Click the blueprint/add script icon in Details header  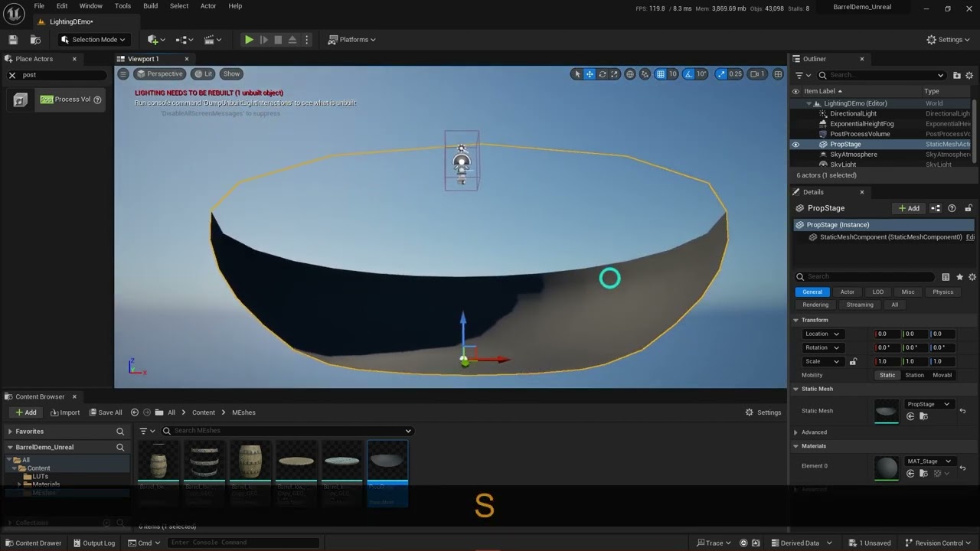[936, 208]
